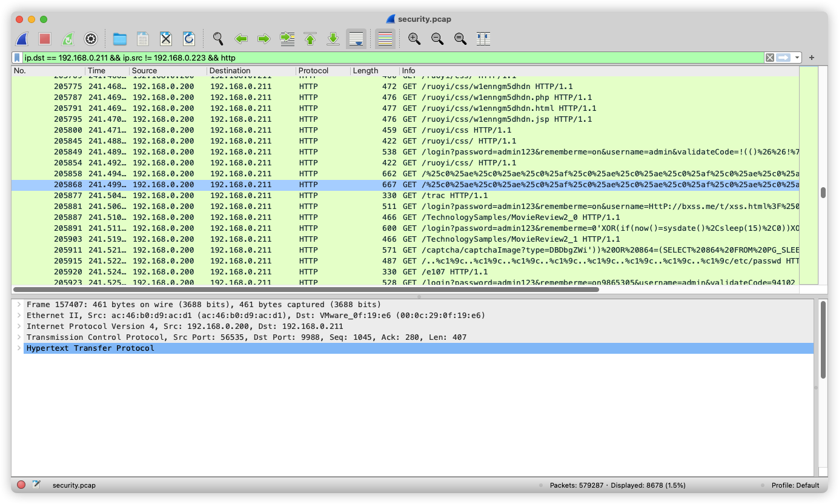Open capture options gear icon
Viewport: 839px width, 504px height.
click(91, 39)
